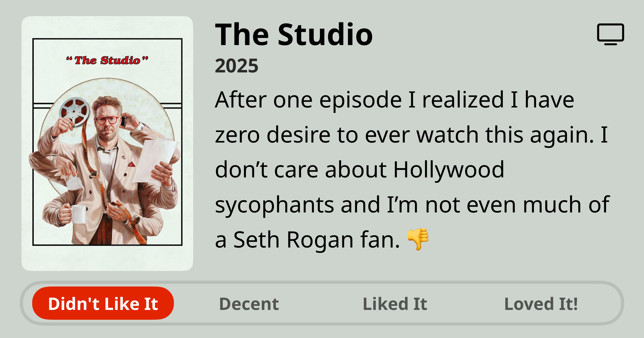This screenshot has height=338, width=644.
Task: Select the "Didn't Like It" rating
Action: click(103, 303)
